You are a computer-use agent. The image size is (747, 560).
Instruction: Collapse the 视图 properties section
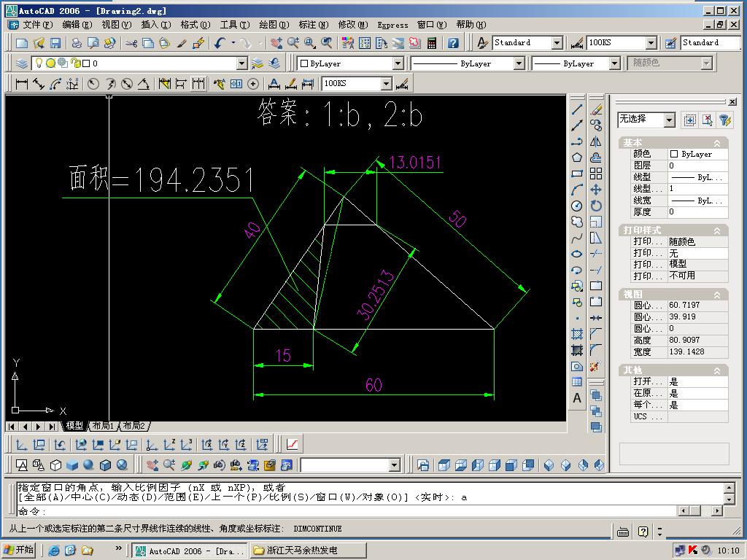(x=716, y=295)
